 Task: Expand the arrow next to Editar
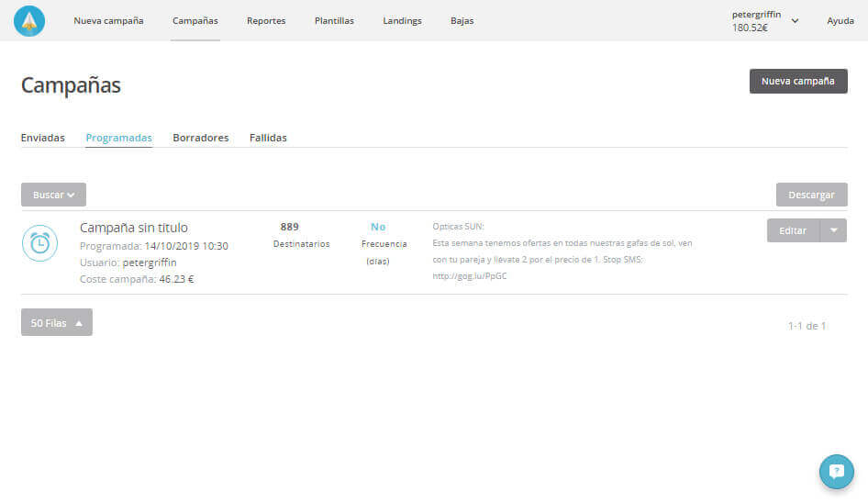click(833, 230)
